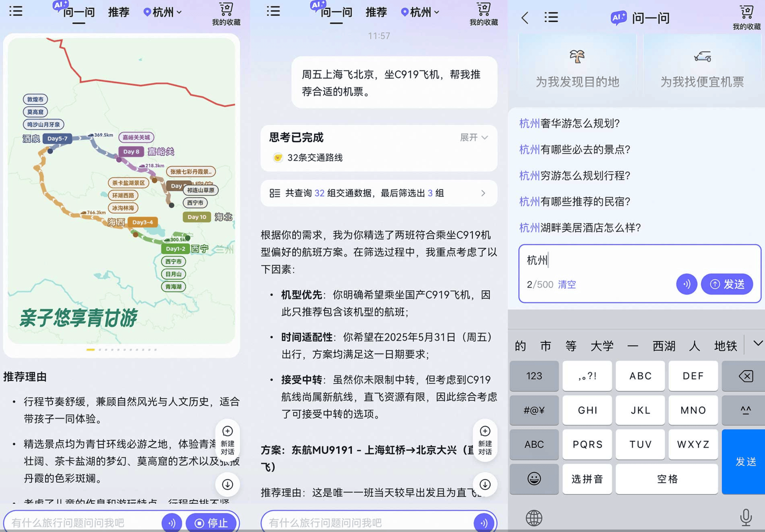Tap 空格 space key
This screenshot has height=532, width=765.
click(x=666, y=479)
